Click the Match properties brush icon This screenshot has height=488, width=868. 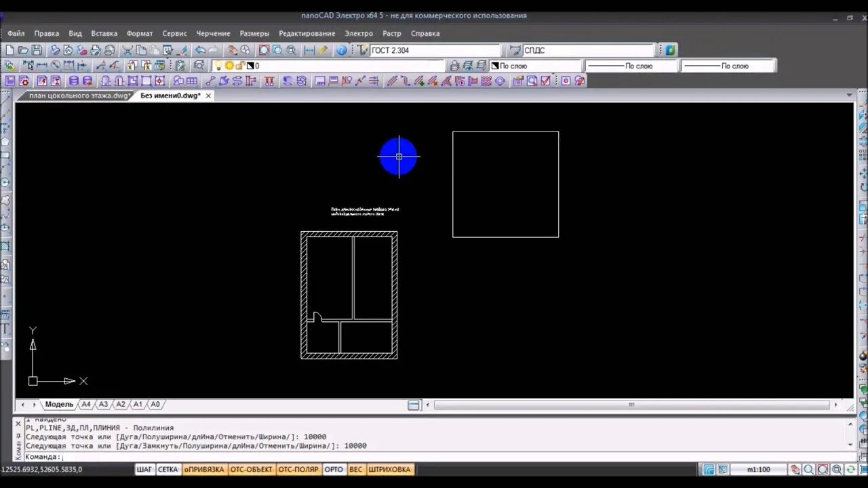pos(182,50)
